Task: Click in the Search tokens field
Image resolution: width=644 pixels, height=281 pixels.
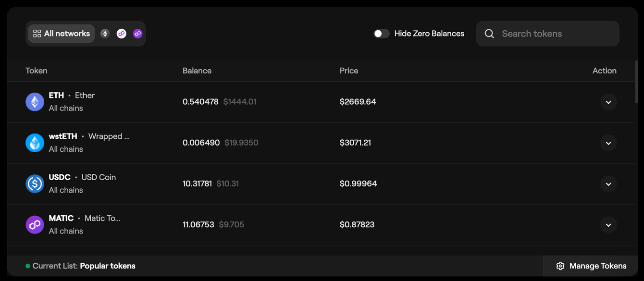Action: (553, 34)
